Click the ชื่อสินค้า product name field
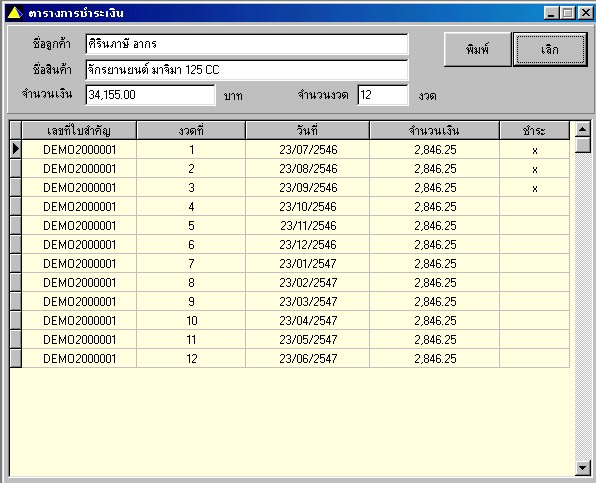Image resolution: width=596 pixels, height=483 pixels. click(247, 70)
